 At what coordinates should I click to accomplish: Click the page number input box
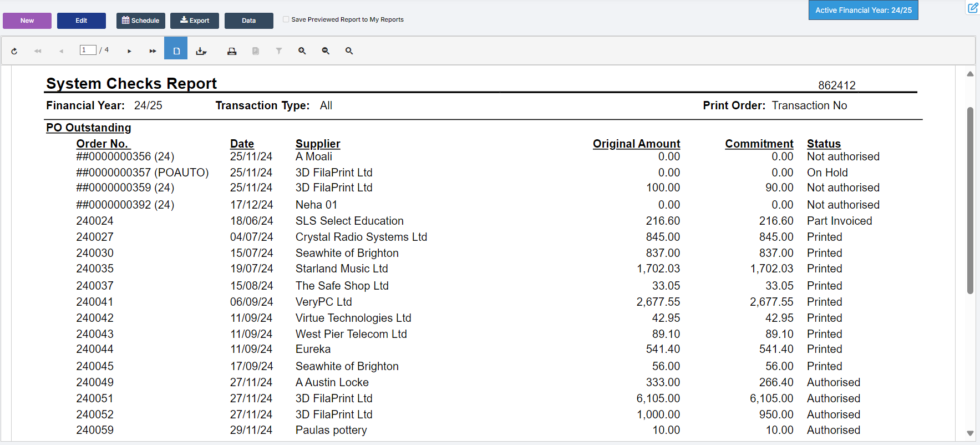pyautogui.click(x=88, y=50)
